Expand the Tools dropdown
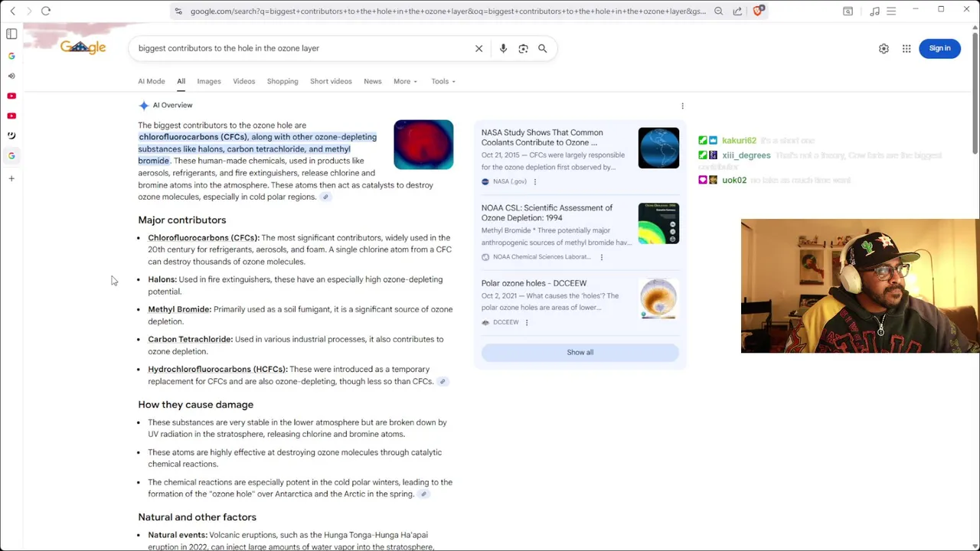Screen dimensions: 980x551 pos(443,81)
